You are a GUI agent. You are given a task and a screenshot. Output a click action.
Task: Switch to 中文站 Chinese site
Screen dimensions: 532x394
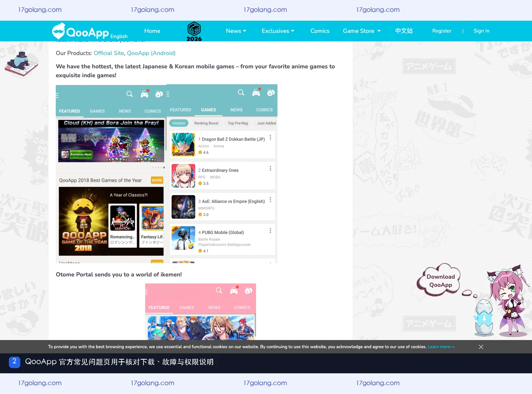point(404,31)
